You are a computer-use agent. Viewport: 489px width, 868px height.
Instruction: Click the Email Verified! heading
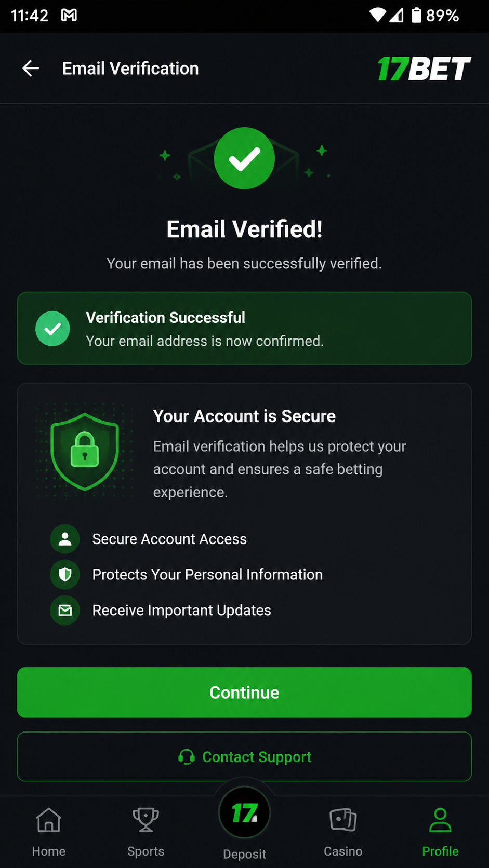pyautogui.click(x=244, y=229)
